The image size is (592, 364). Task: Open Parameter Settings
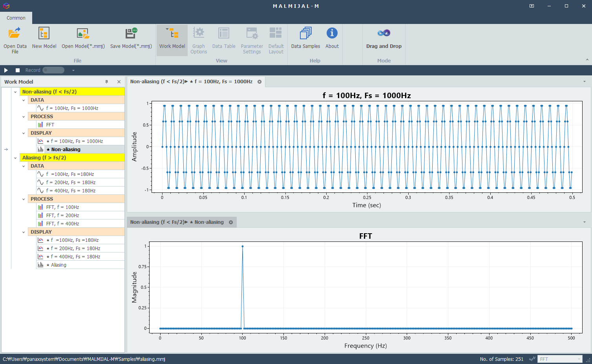point(252,40)
